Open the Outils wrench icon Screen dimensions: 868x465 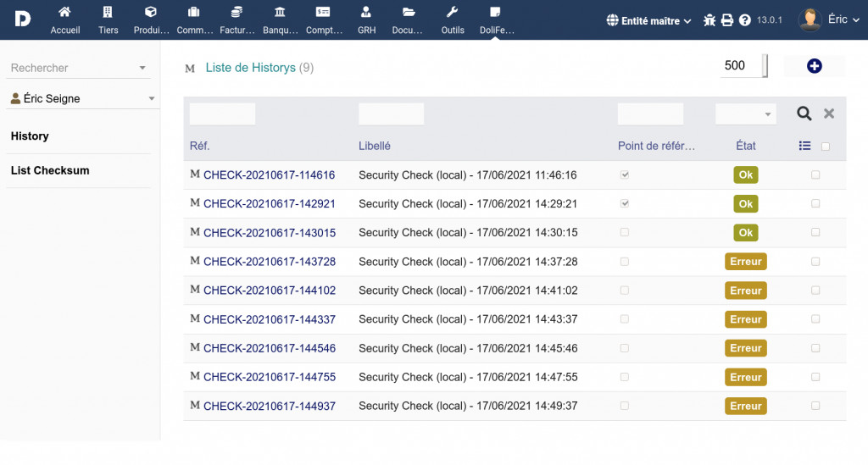tap(453, 13)
